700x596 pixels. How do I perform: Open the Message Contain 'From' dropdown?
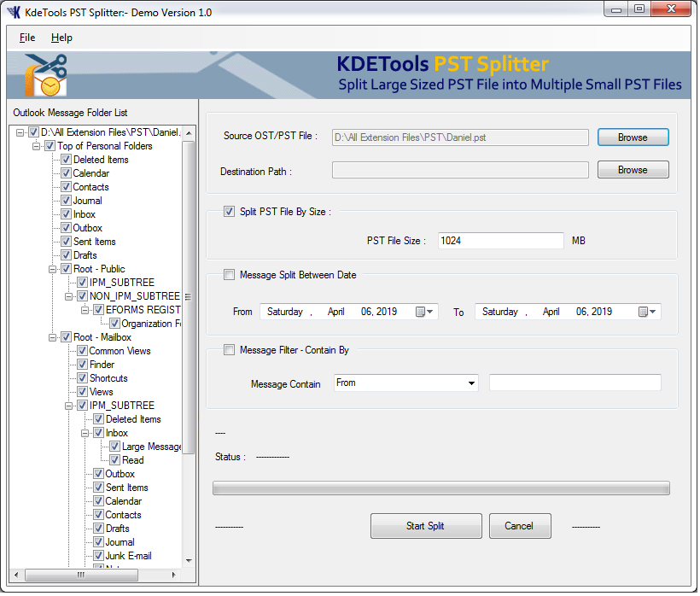coord(406,383)
